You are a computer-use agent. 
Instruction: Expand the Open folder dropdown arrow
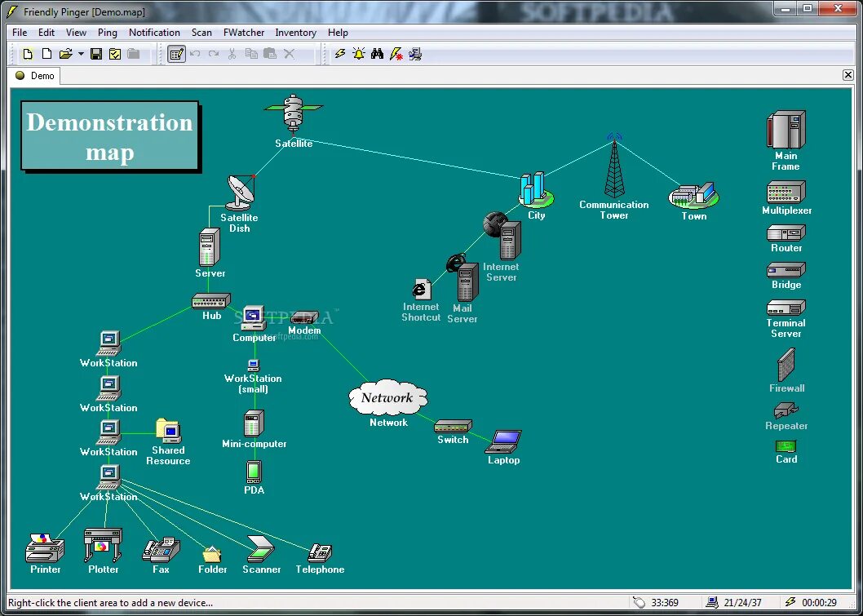(x=81, y=54)
